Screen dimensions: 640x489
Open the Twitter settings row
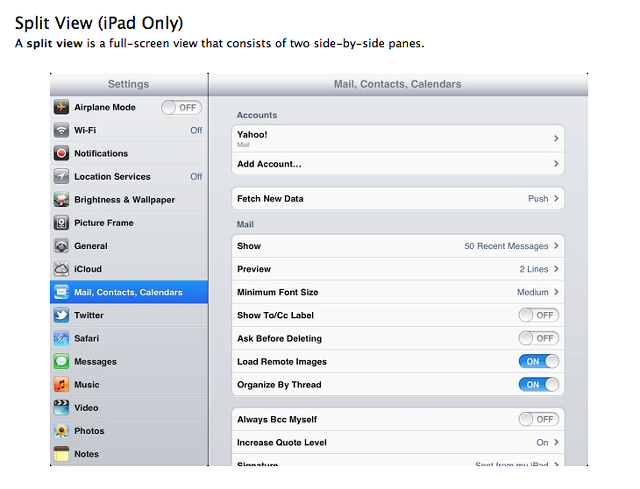click(x=129, y=315)
